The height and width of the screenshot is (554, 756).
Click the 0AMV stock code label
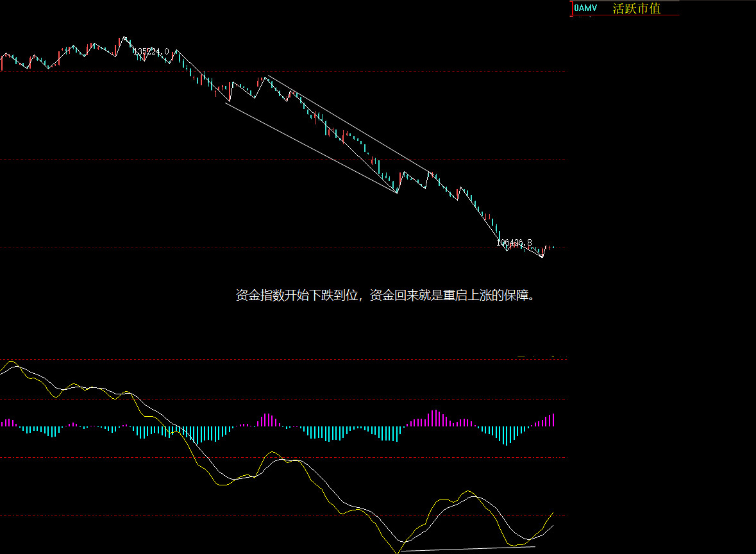(585, 8)
